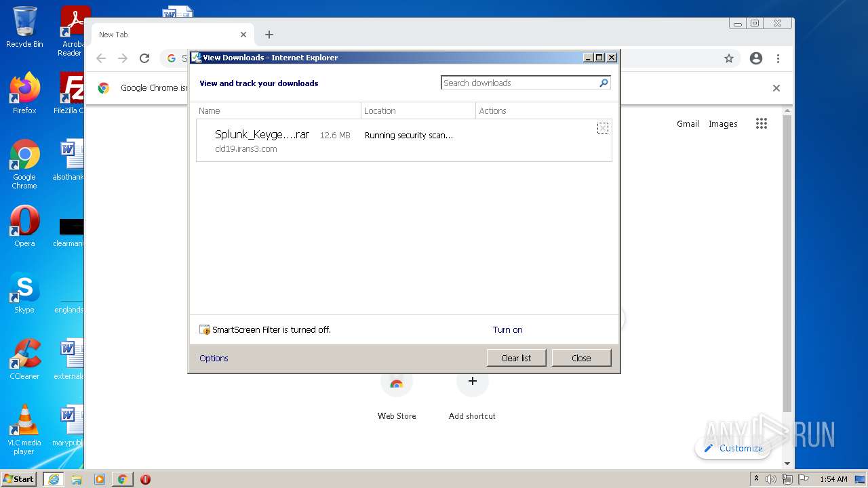The height and width of the screenshot is (488, 868).
Task: Dismiss the Chrome default-browser infobar
Action: pyautogui.click(x=776, y=88)
